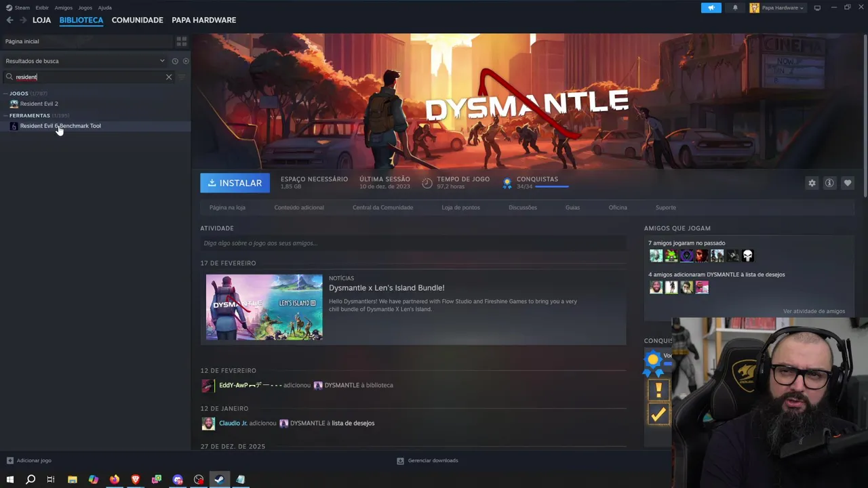The image size is (868, 488).
Task: Open Steam announcements megaphone button
Action: click(711, 7)
